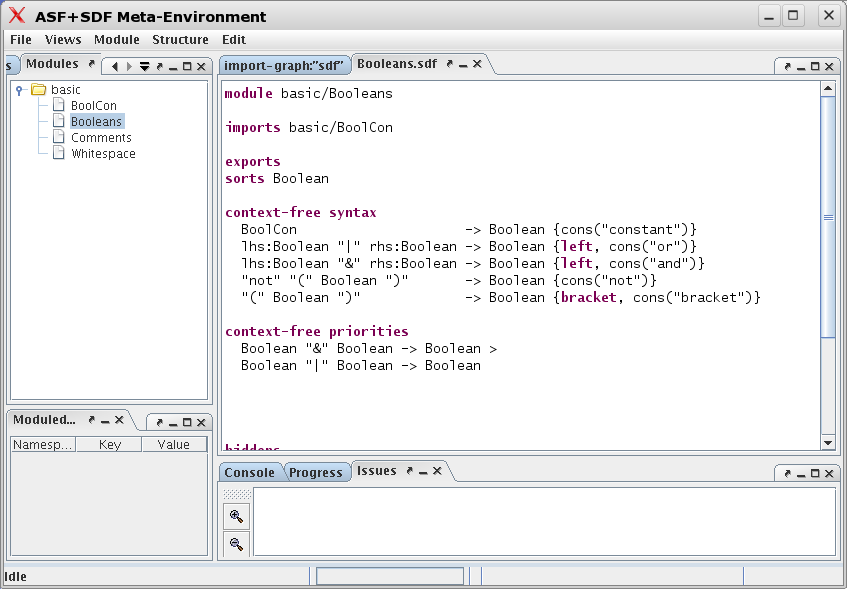Click the zoom-in magnifier in the Issues panel

click(x=236, y=516)
